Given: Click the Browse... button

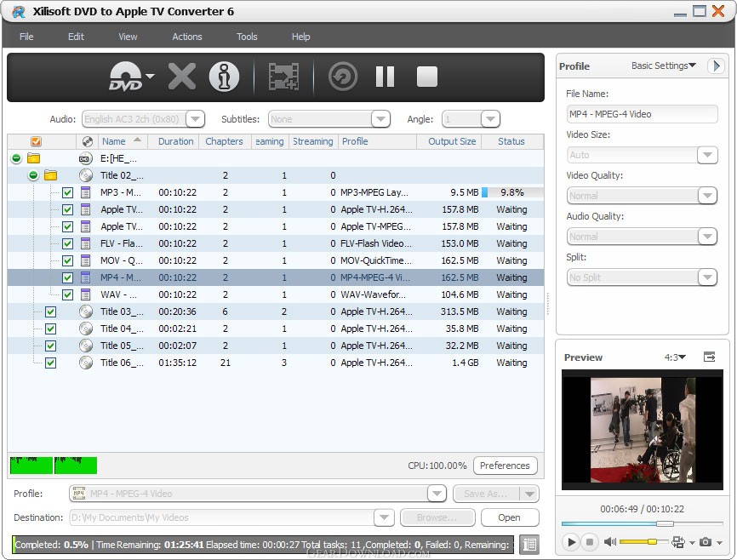Looking at the screenshot, I should 437,517.
